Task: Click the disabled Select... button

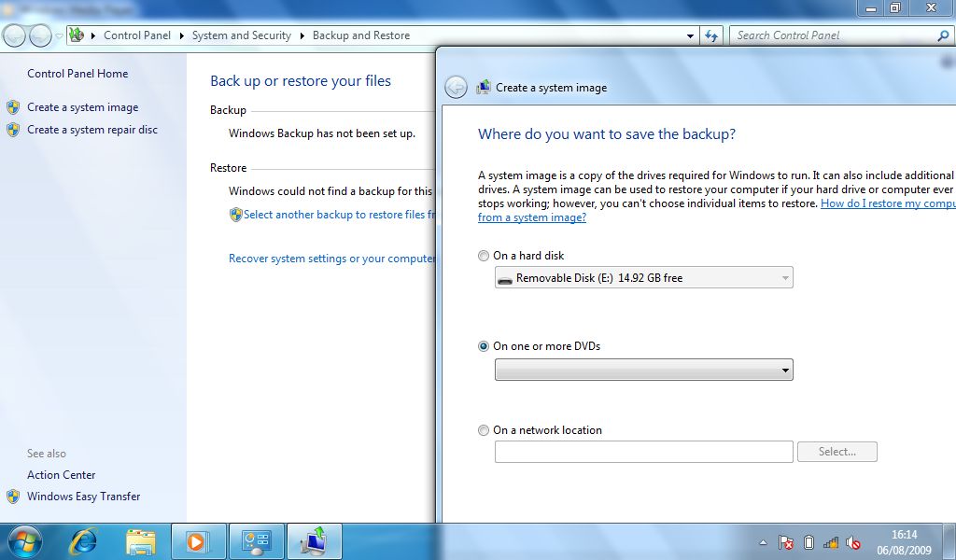Action: click(837, 452)
